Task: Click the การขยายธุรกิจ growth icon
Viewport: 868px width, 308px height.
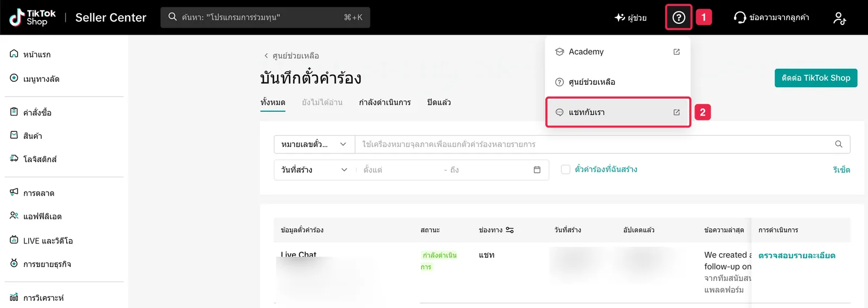Action: [14, 263]
